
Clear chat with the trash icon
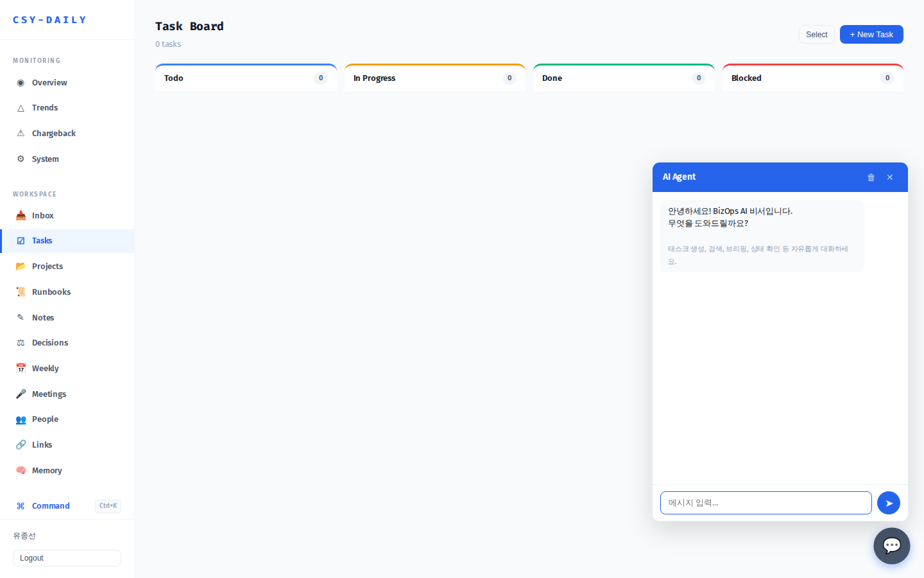coord(871,177)
